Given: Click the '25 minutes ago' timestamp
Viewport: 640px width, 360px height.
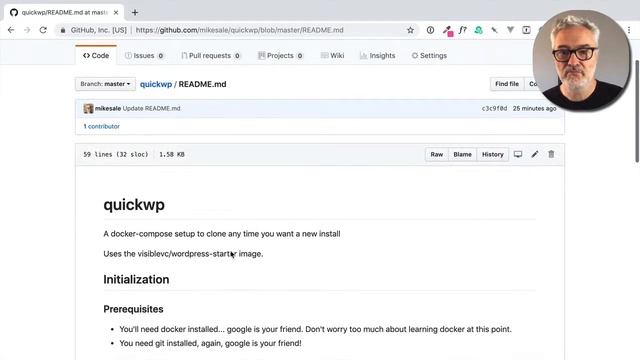Looking at the screenshot, I should pyautogui.click(x=534, y=109).
